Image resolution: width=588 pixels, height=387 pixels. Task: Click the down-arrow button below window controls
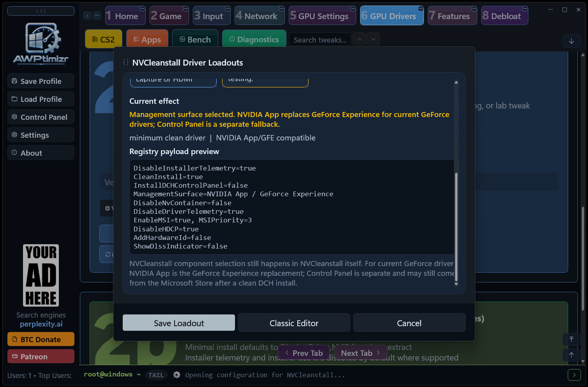point(572,41)
